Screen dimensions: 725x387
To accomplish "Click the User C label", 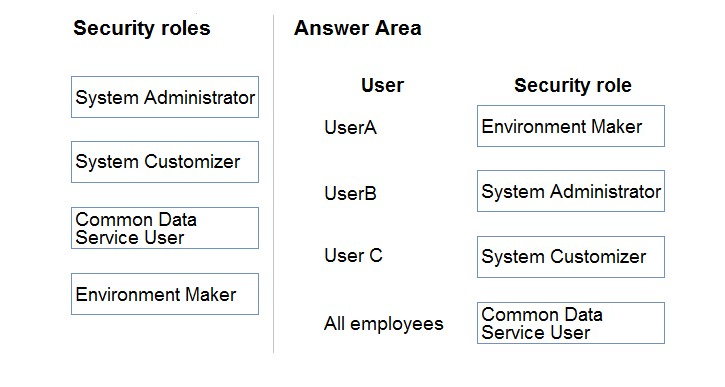I will tap(354, 255).
